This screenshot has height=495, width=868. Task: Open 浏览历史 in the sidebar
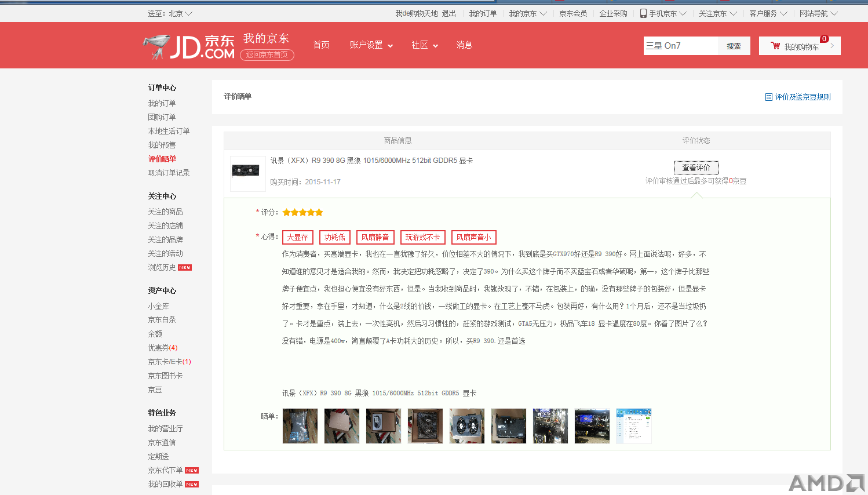(x=162, y=267)
